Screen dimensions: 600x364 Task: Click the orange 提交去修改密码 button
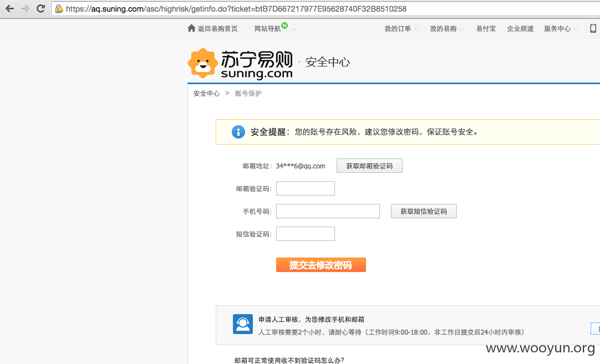click(x=321, y=265)
